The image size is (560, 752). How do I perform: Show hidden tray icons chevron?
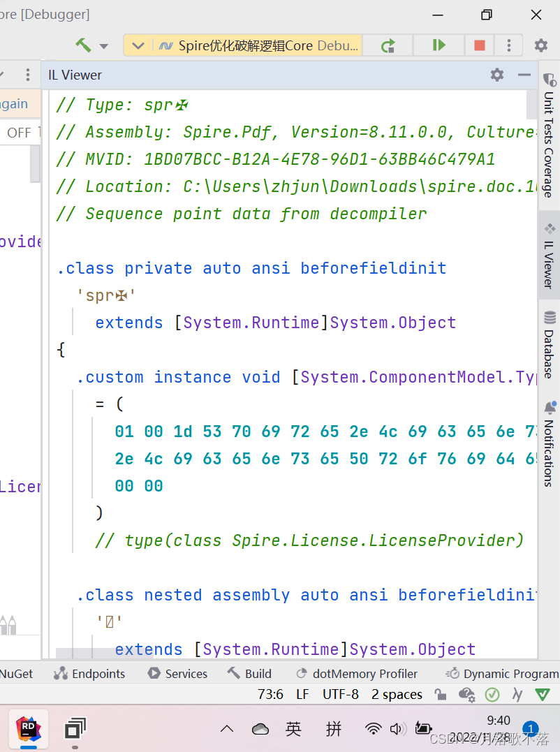pyautogui.click(x=227, y=730)
